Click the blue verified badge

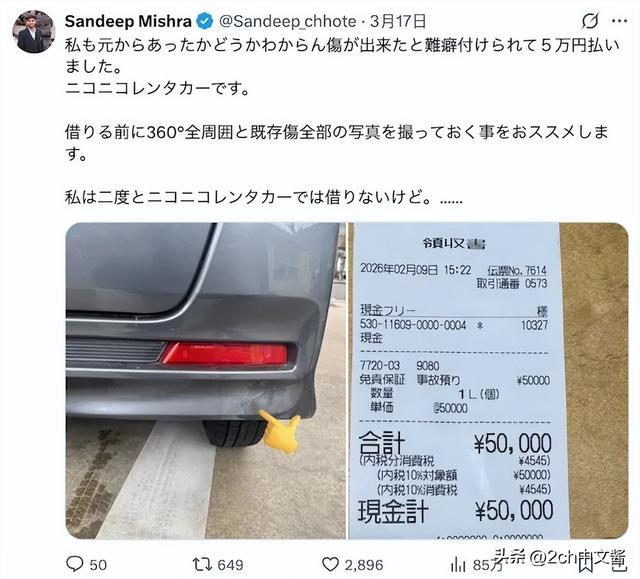pyautogui.click(x=205, y=22)
